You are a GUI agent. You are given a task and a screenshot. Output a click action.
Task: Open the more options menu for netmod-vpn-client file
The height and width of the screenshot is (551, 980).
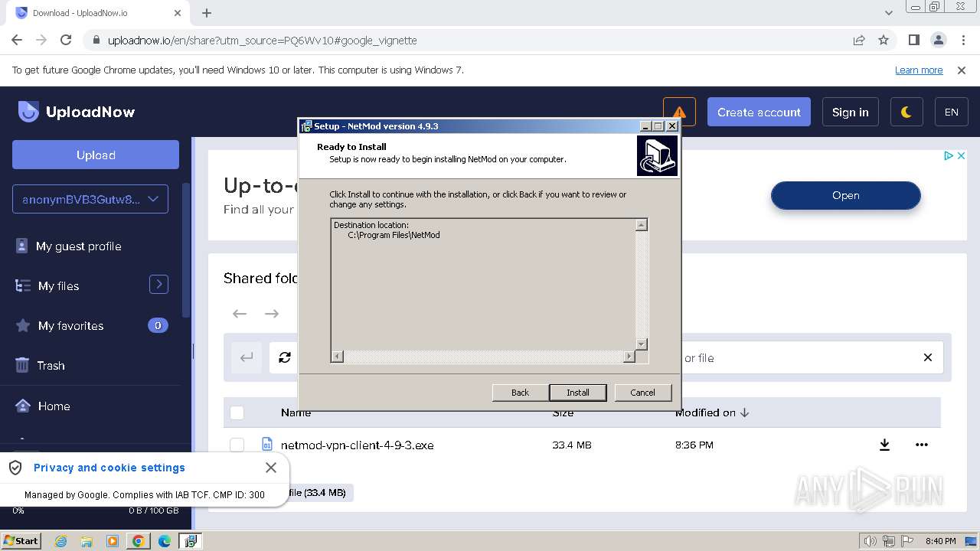tap(922, 445)
